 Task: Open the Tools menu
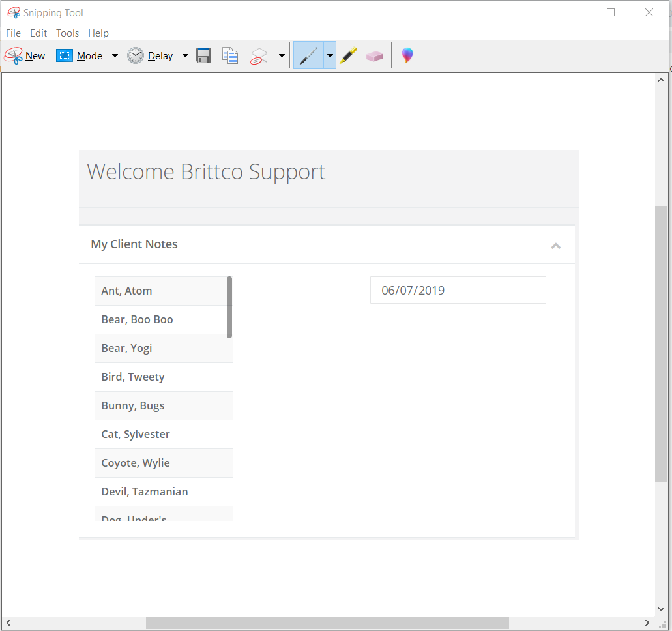coord(67,33)
